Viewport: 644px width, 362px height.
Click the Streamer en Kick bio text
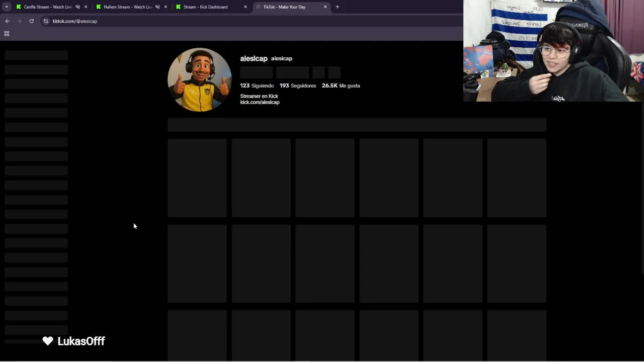coord(259,96)
